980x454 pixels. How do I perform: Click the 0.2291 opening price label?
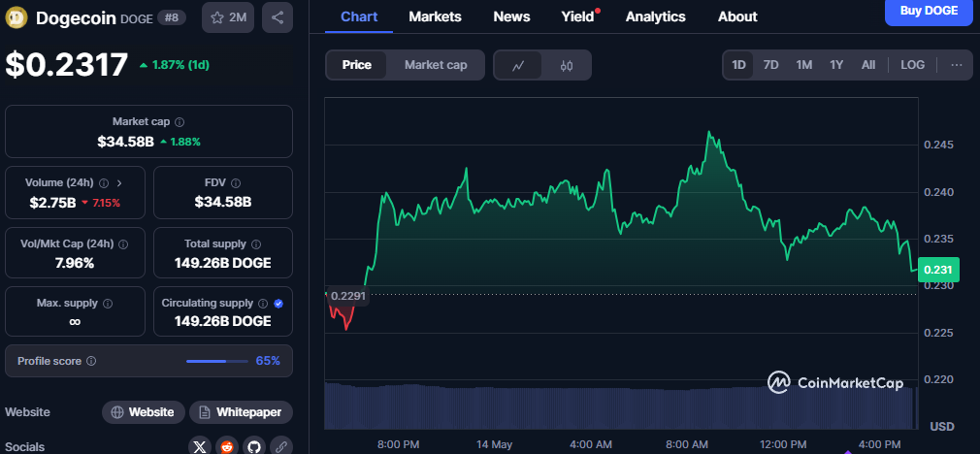(x=348, y=295)
